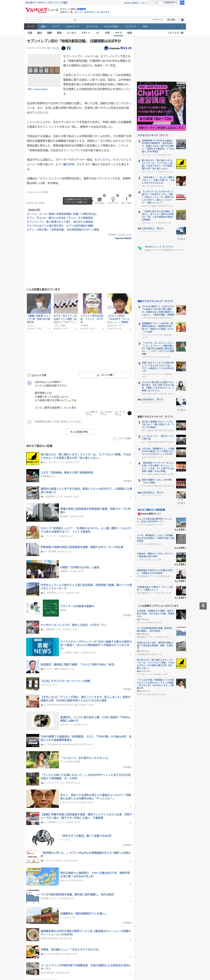Click the セブンカフェ inline article link

(103, 160)
